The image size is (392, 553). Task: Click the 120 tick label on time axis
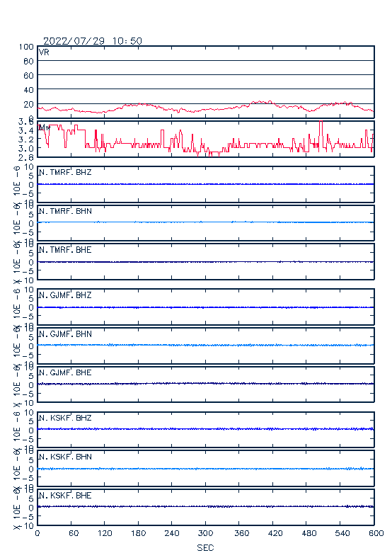[x=105, y=533]
